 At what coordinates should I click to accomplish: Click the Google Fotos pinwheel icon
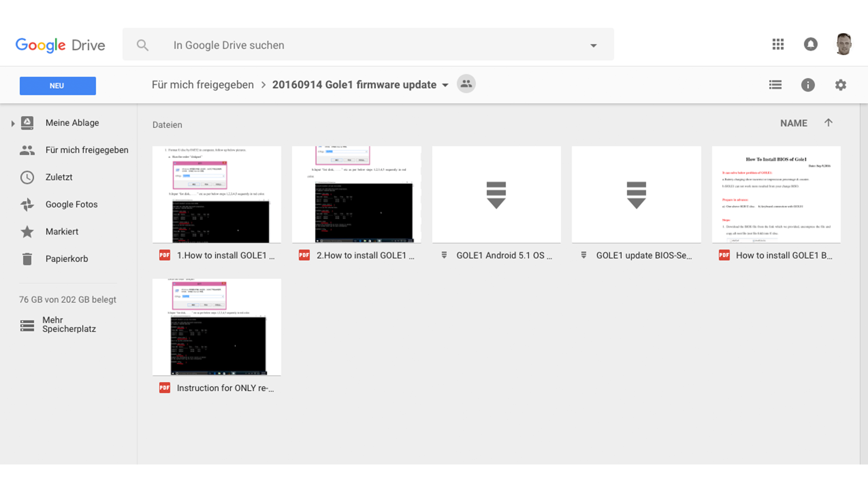tap(27, 205)
